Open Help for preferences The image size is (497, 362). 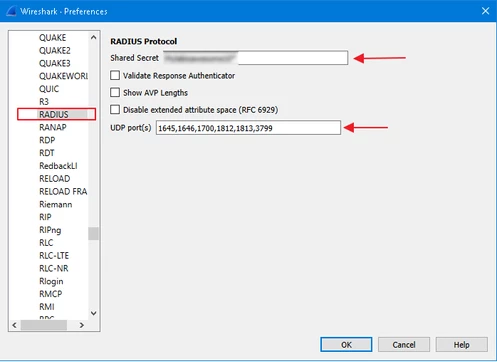[x=462, y=344]
